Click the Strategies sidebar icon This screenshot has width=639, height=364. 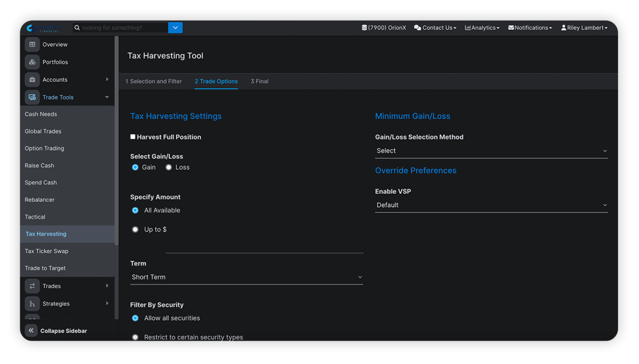click(32, 304)
